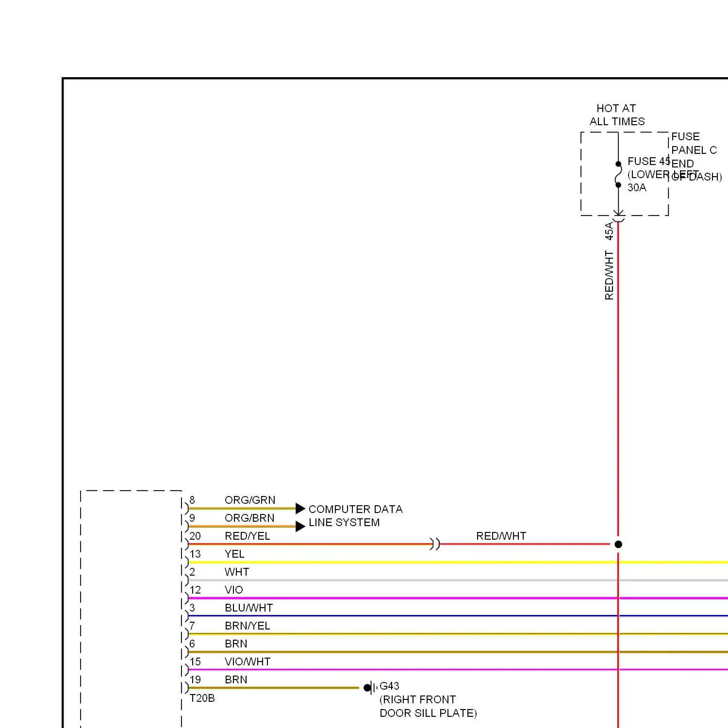Click pin number 7 on connector
The width and height of the screenshot is (728, 728).
coord(192,626)
